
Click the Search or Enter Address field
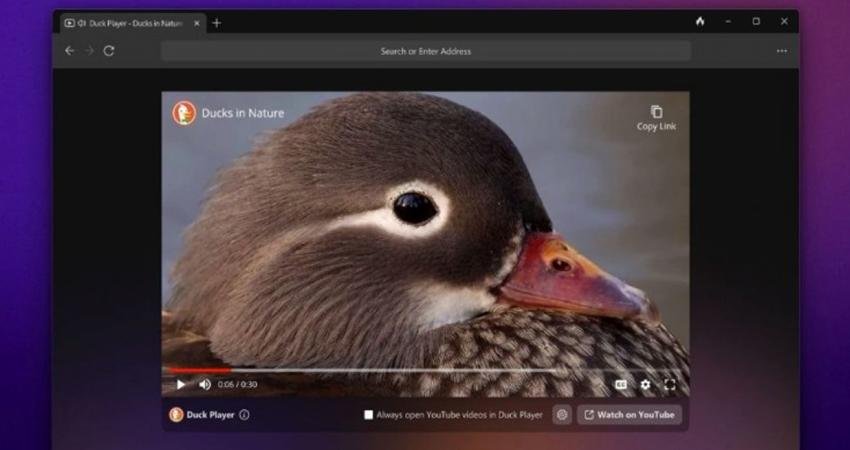click(426, 51)
